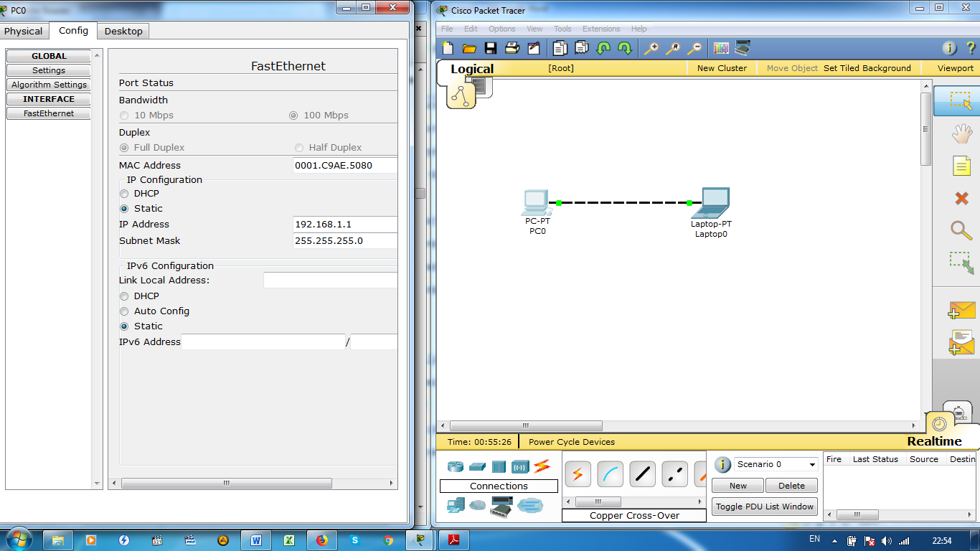
Task: Open the File menu in Packet Tracer
Action: pyautogui.click(x=447, y=29)
